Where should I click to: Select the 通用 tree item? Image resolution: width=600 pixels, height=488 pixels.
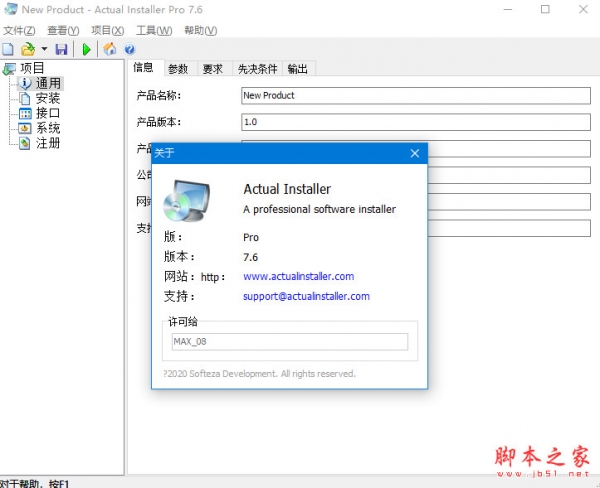click(48, 83)
